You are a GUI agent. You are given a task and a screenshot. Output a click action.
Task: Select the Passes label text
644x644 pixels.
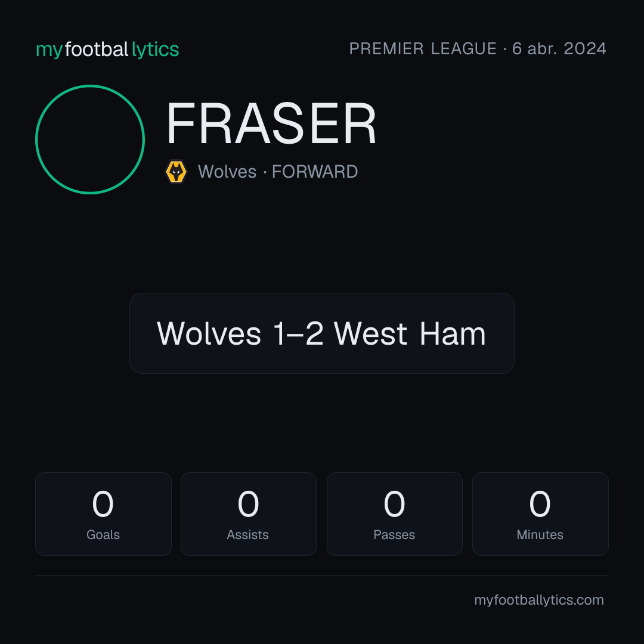pyautogui.click(x=394, y=535)
